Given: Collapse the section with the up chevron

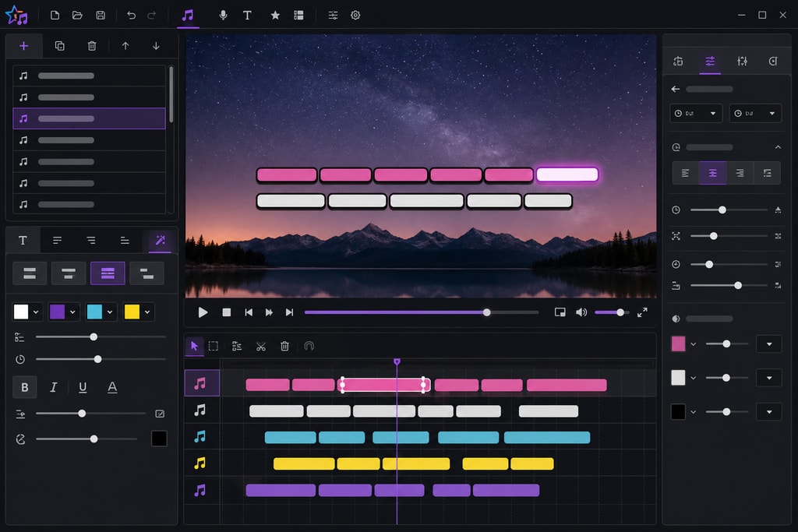Looking at the screenshot, I should click(779, 147).
